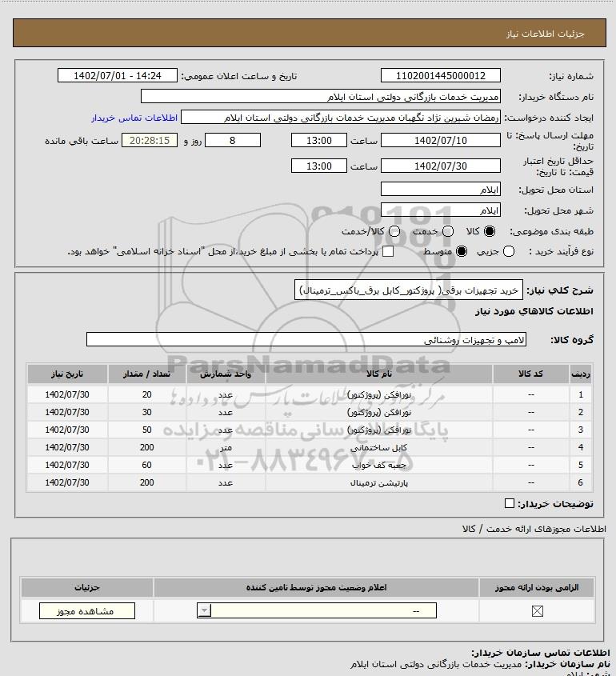Click the گروه کالا field لامپ و تجهیزات روشنائی
The width and height of the screenshot is (616, 676).
(x=306, y=340)
